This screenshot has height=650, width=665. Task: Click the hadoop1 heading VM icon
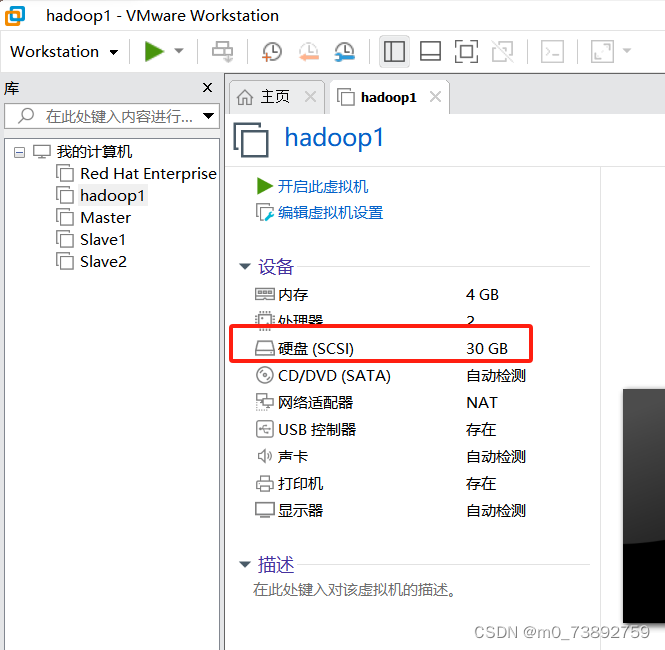[x=251, y=139]
